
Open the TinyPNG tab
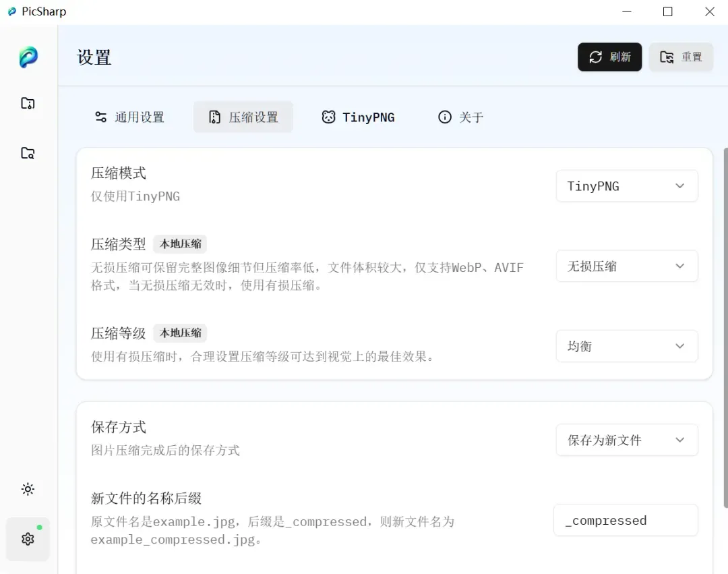(358, 117)
